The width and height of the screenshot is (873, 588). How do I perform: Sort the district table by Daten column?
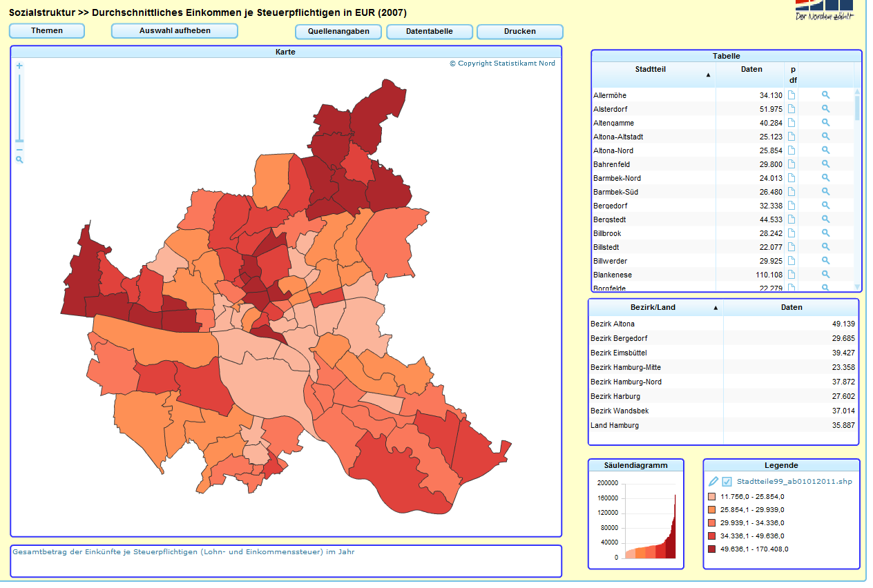791,308
